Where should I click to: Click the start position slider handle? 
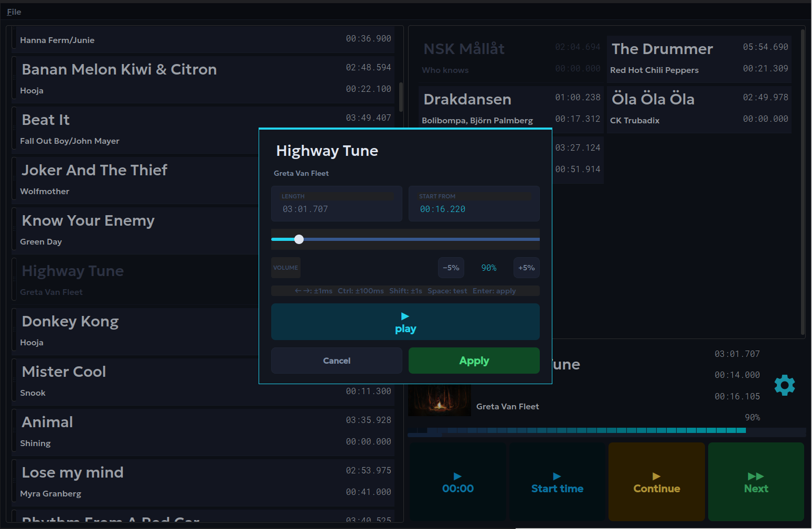(299, 239)
